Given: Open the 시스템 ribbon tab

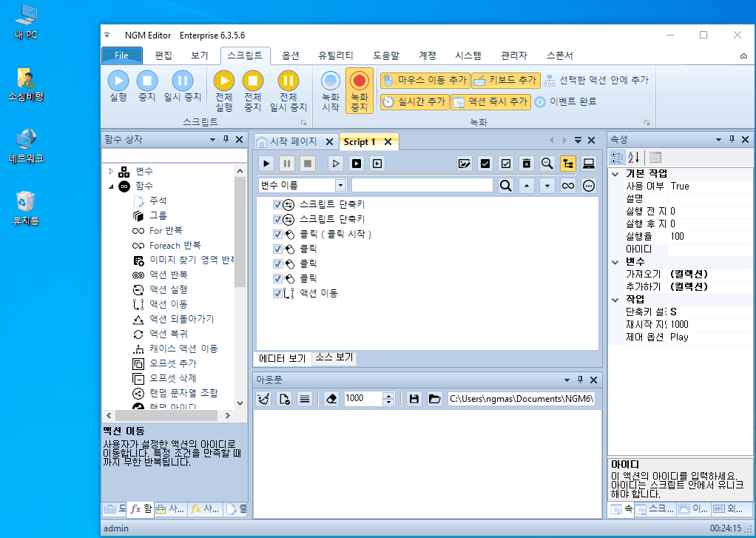Looking at the screenshot, I should click(468, 56).
